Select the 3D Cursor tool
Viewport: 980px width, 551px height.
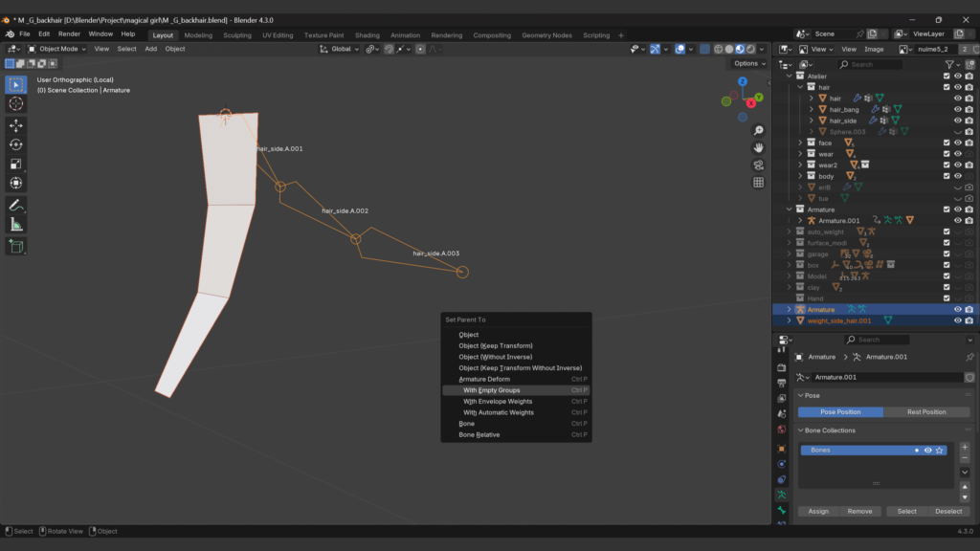click(16, 103)
